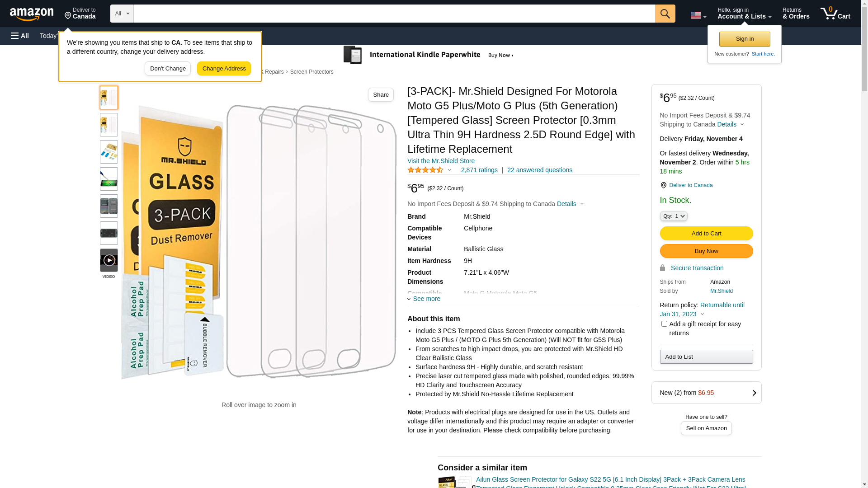Open Returns & Orders
Screen dimensions: 868x488
(x=796, y=14)
